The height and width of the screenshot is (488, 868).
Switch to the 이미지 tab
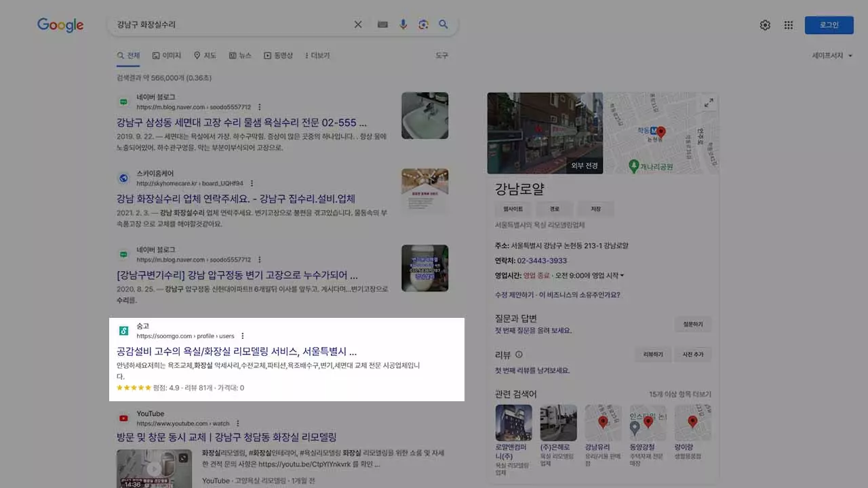tap(167, 56)
